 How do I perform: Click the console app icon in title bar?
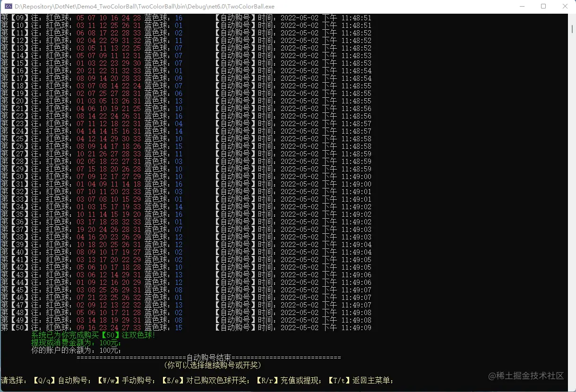click(8, 7)
